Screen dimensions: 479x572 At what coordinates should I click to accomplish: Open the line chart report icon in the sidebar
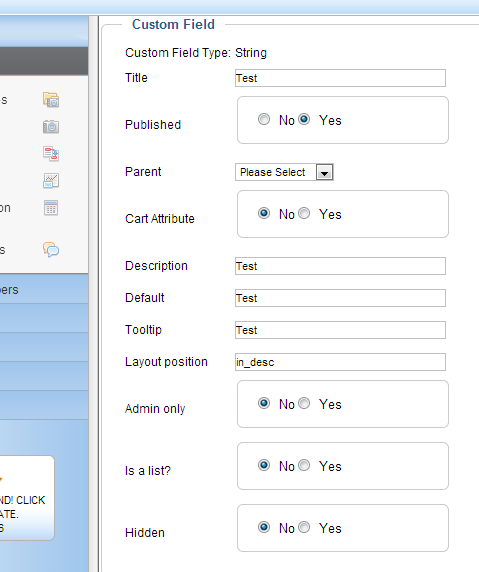tap(51, 181)
